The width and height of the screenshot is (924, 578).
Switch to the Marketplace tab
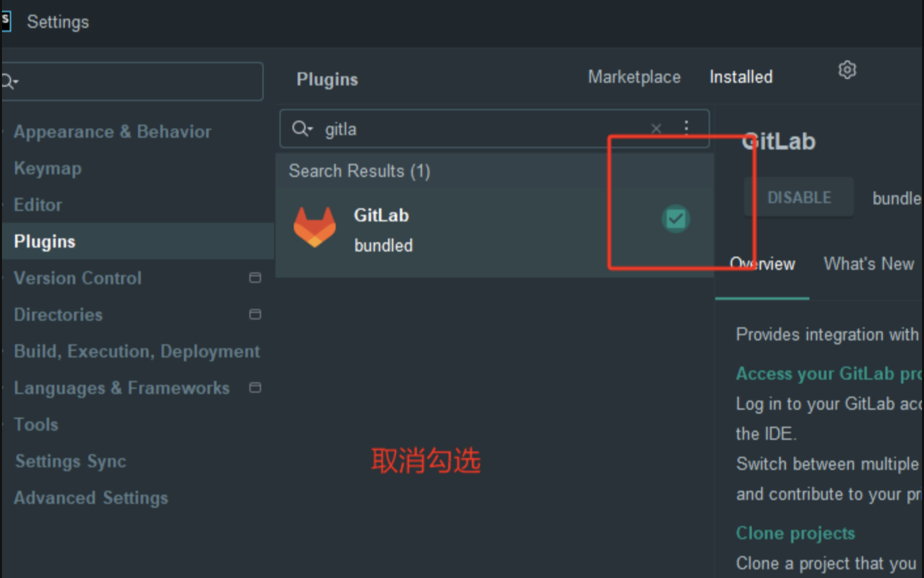click(634, 77)
